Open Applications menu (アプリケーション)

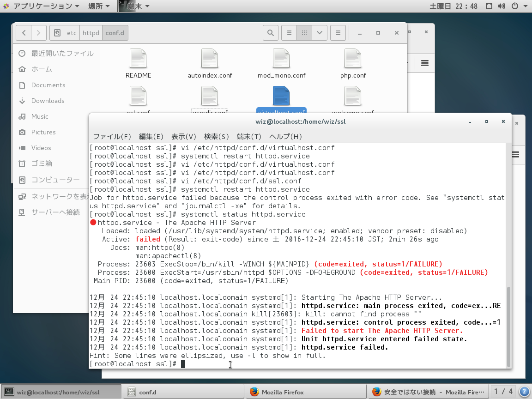(x=42, y=6)
